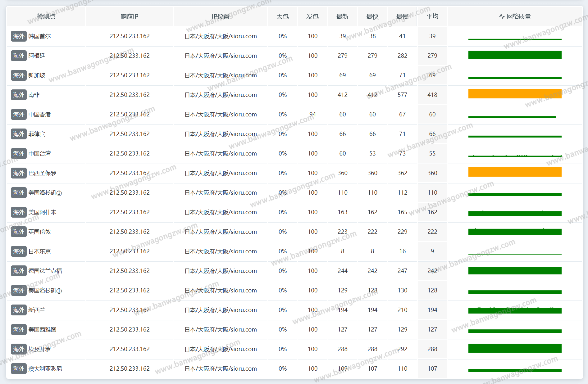Click the 最慢 column header

point(402,16)
